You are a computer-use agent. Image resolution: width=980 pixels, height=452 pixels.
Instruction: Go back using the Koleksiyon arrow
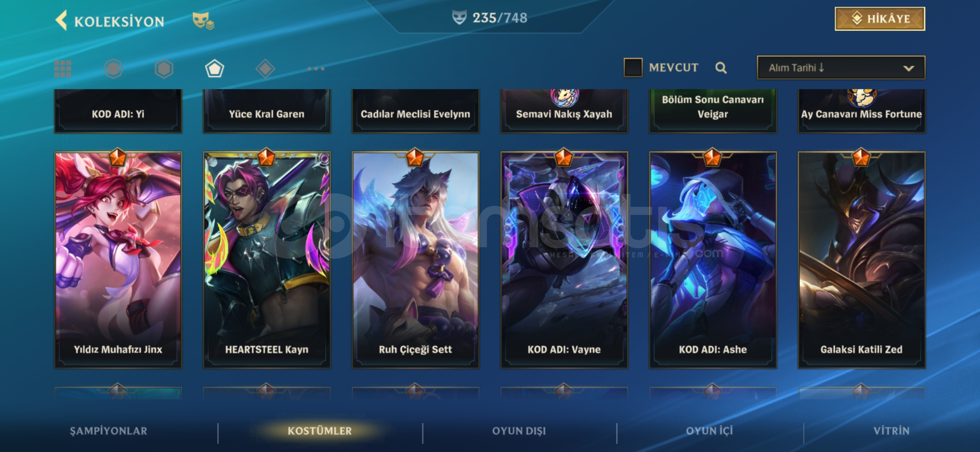62,21
